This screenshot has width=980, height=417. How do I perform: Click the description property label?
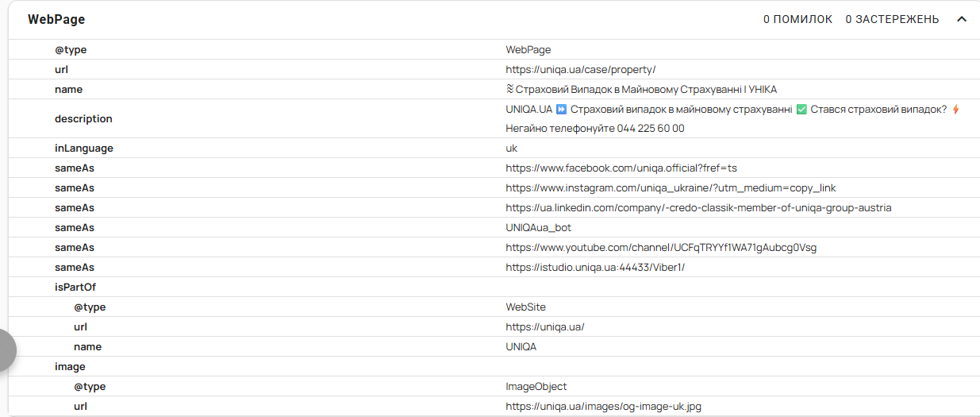click(x=83, y=118)
